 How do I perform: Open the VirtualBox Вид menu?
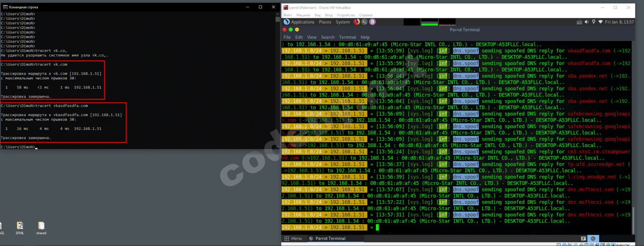pyautogui.click(x=318, y=15)
